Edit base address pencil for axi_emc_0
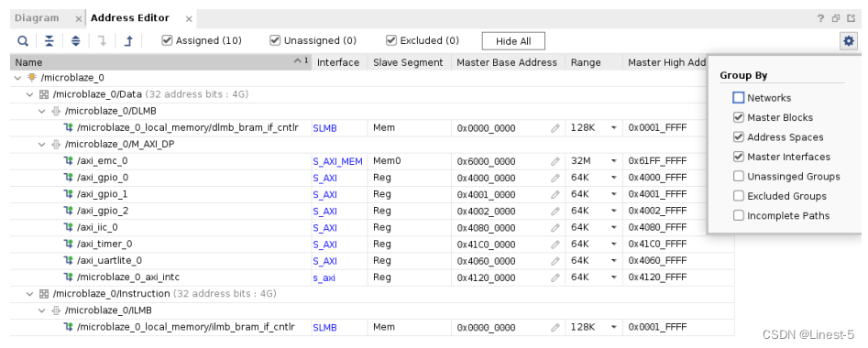Viewport: 868px width, 348px height. point(555,161)
